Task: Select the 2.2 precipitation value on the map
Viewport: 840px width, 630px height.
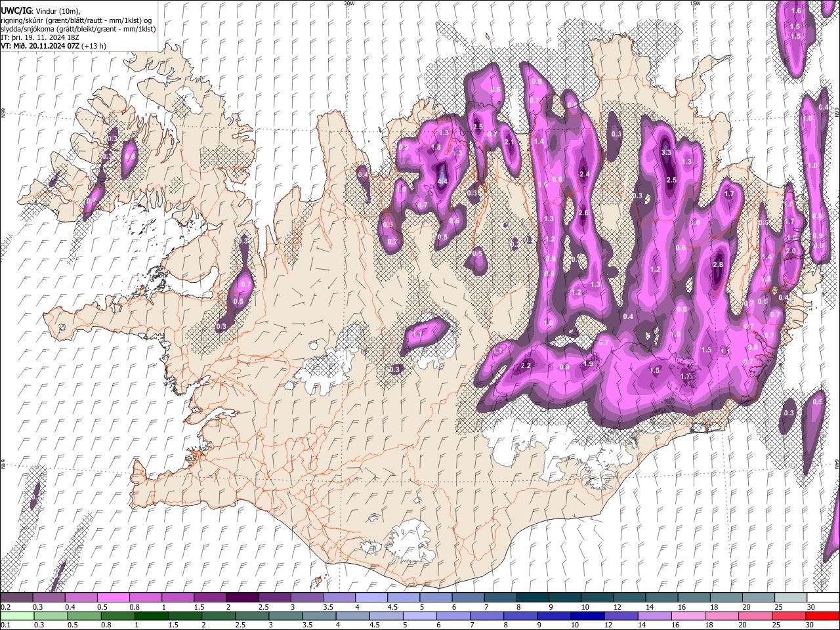Action: point(526,366)
